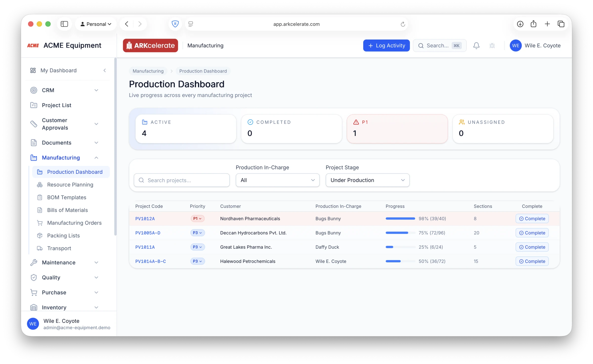Click the My Dashboard grid icon
Screen dimensions: 593x364
(x=33, y=70)
